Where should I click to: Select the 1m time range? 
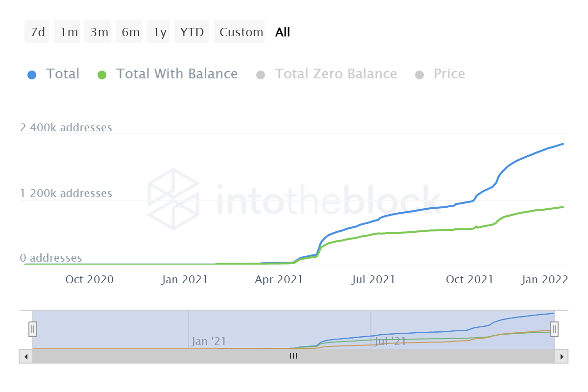pyautogui.click(x=68, y=32)
